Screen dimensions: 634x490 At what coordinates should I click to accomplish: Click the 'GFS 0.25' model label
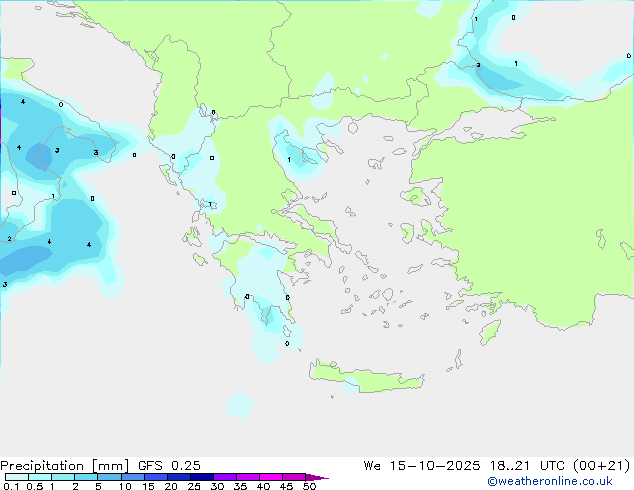[x=169, y=466]
